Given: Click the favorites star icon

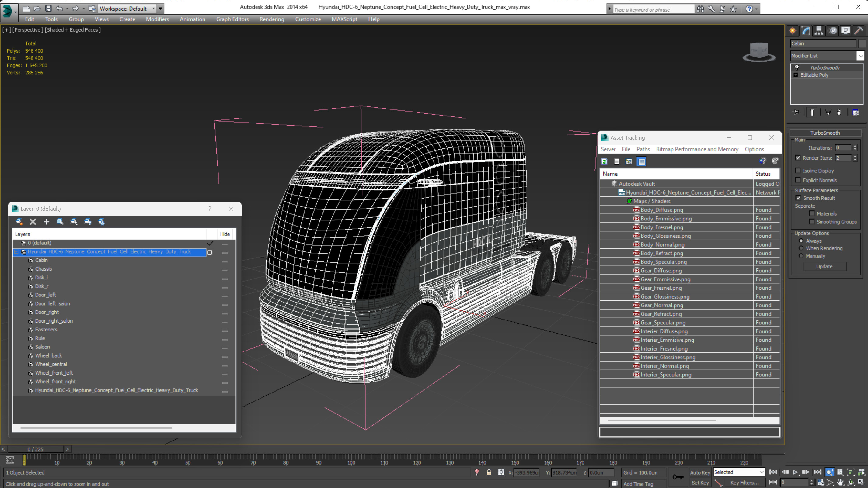Looking at the screenshot, I should 733,9.
